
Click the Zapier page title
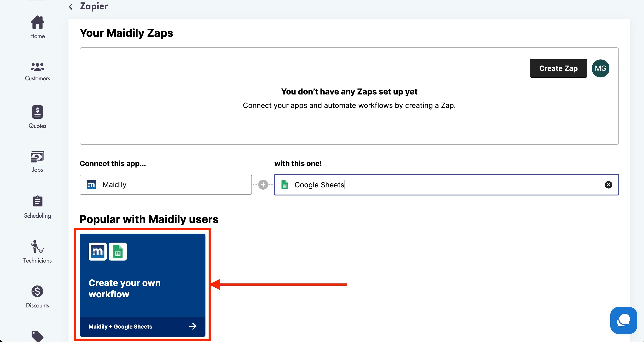[x=94, y=6]
